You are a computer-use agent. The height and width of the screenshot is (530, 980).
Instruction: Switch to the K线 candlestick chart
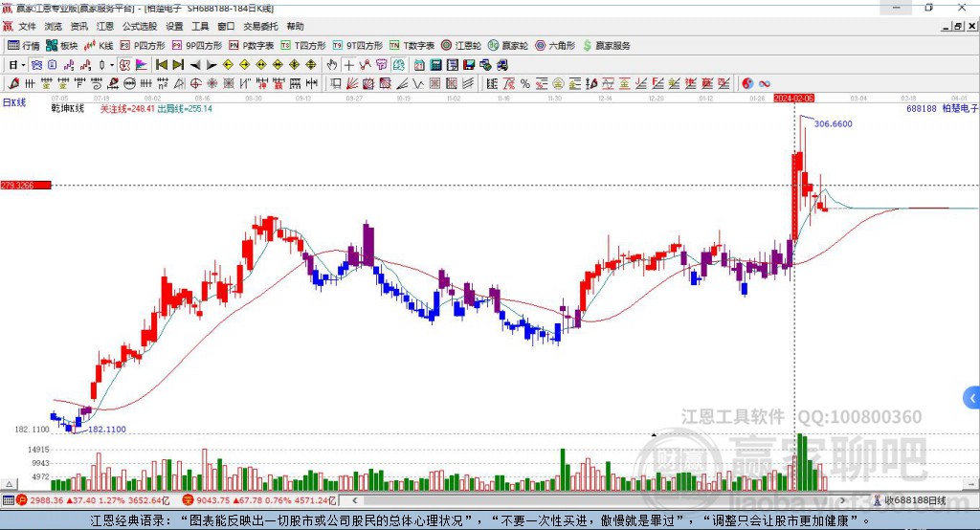(99, 46)
